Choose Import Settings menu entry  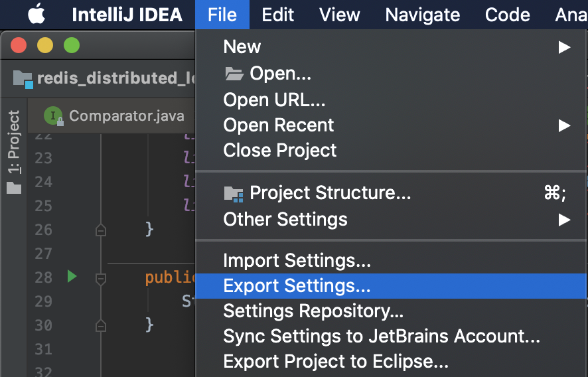[x=297, y=261]
